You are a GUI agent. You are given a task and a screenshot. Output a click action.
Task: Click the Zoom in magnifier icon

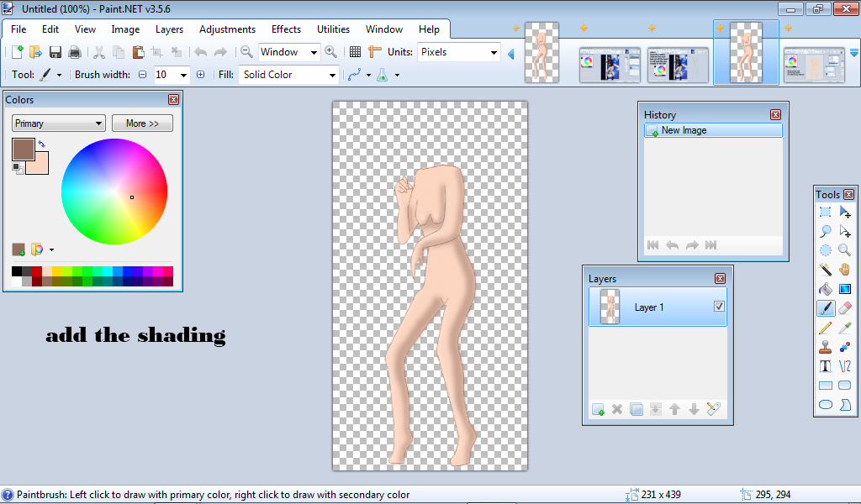pos(330,51)
